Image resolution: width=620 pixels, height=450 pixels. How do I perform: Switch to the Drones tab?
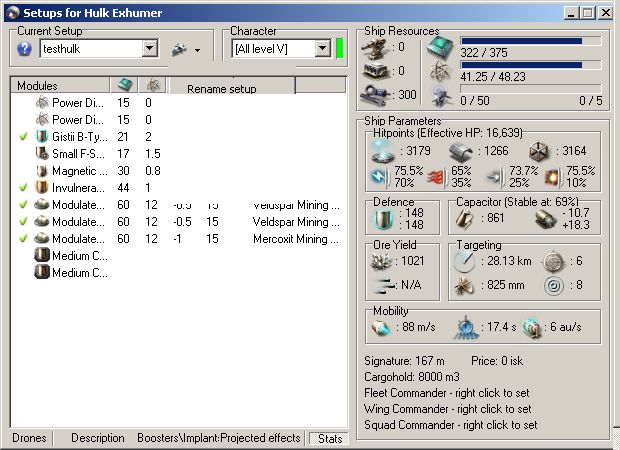28,438
